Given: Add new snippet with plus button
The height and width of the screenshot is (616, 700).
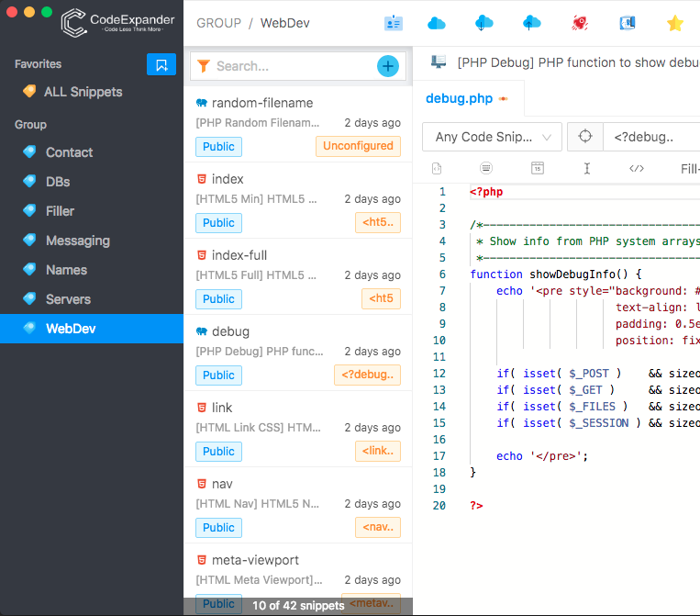Looking at the screenshot, I should click(x=388, y=66).
